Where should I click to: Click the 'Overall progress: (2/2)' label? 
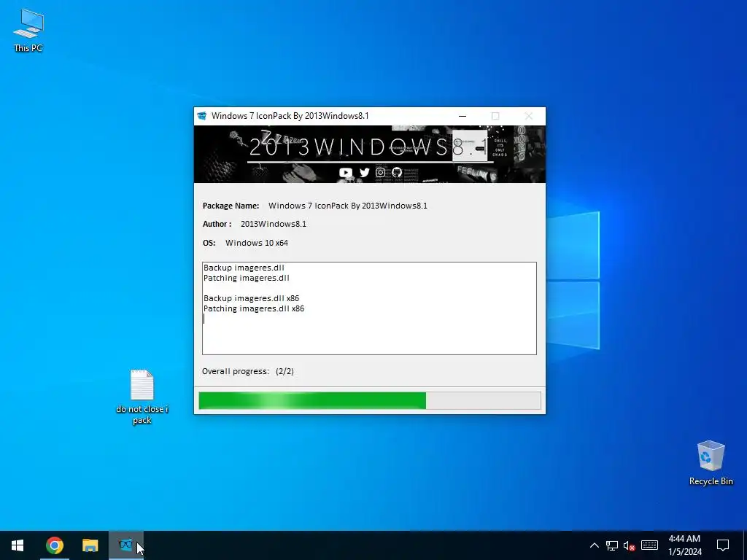pos(248,371)
